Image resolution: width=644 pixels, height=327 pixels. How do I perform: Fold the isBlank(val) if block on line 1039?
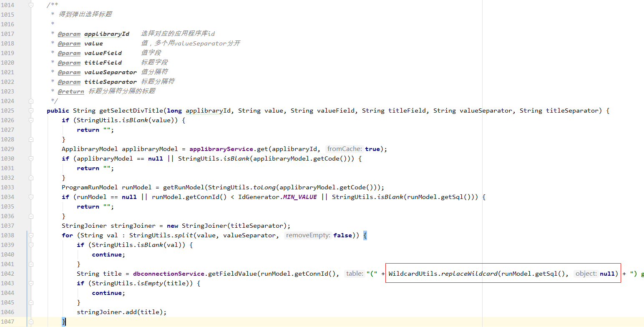[31, 245]
